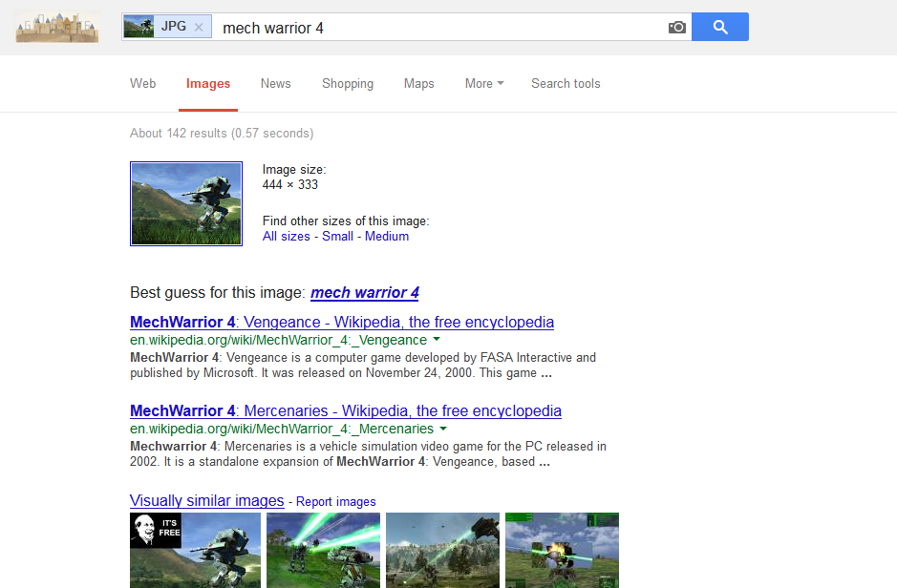Choose the Small image size link

click(337, 236)
